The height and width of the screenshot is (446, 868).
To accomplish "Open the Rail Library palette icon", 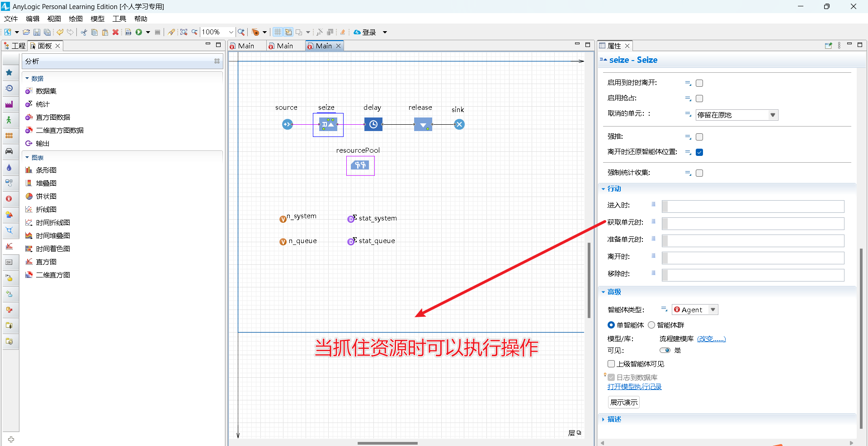I will click(9, 135).
